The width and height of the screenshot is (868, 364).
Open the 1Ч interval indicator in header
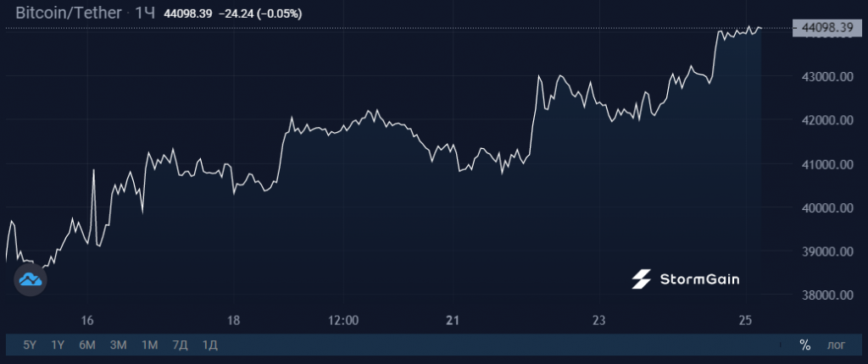coord(146,14)
